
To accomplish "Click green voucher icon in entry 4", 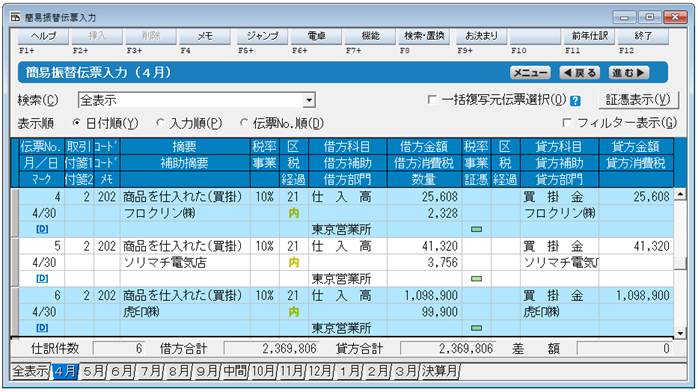I will click(x=476, y=229).
